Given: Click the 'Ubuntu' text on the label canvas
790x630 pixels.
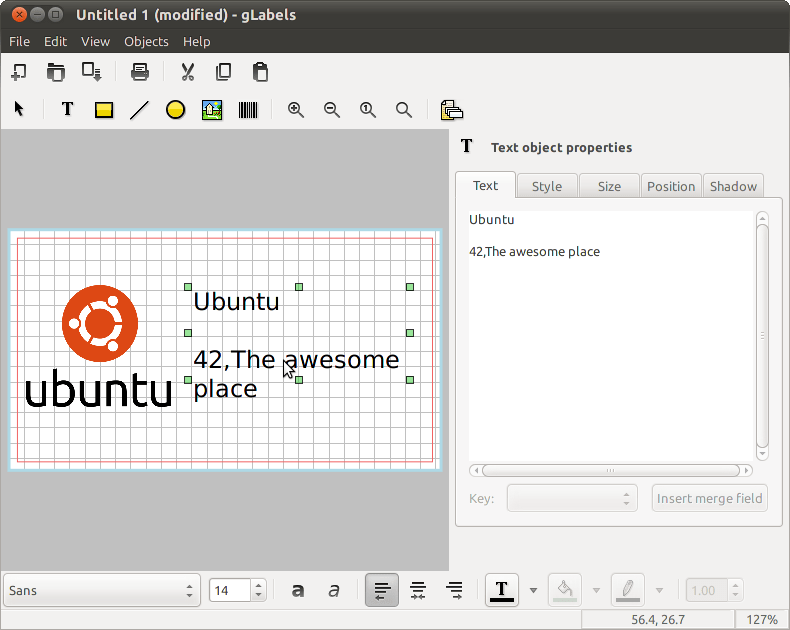Looking at the screenshot, I should coord(236,301).
